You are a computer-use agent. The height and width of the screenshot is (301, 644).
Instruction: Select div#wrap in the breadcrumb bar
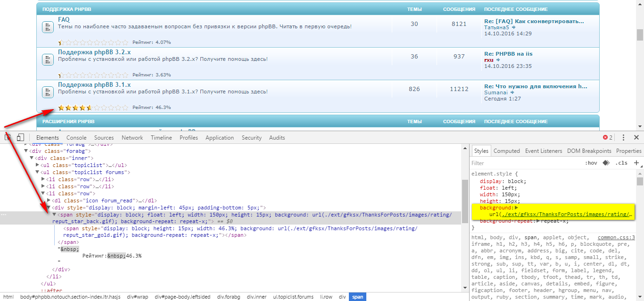[137, 297]
